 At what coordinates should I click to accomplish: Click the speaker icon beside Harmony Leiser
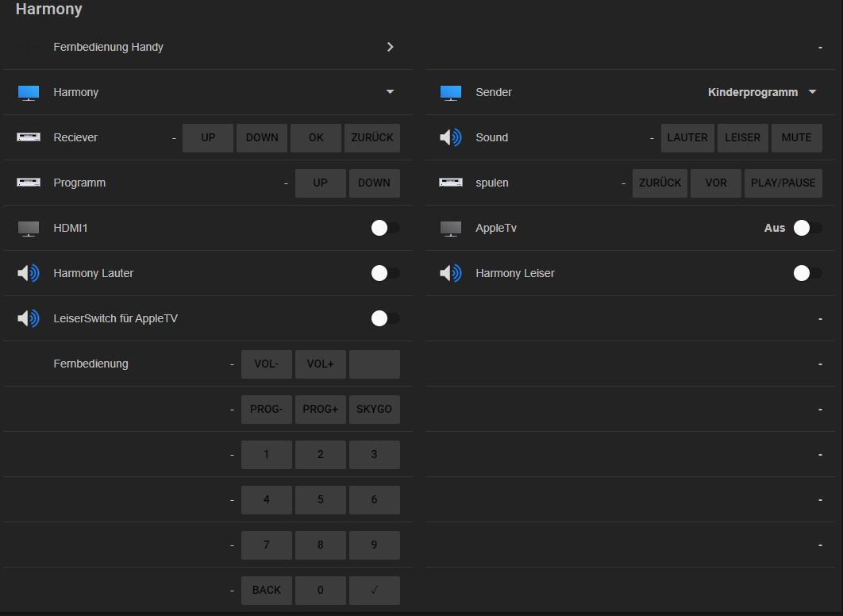pyautogui.click(x=451, y=274)
